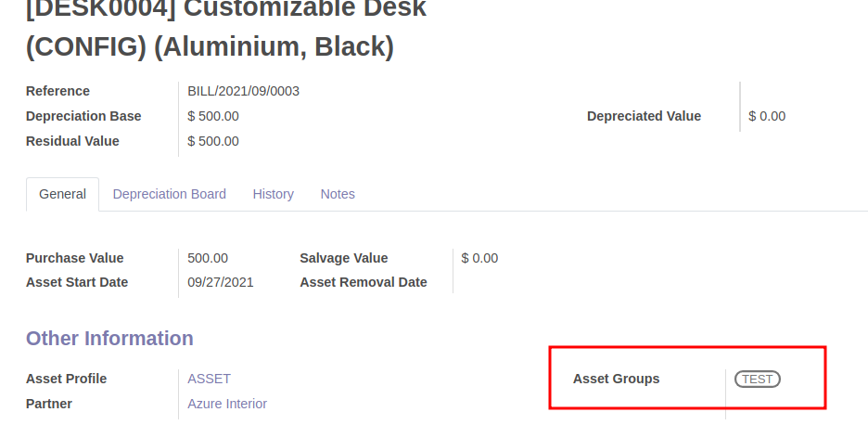Click the Salvage Value amount $ 0.00
Image resolution: width=868 pixels, height=425 pixels.
point(479,258)
